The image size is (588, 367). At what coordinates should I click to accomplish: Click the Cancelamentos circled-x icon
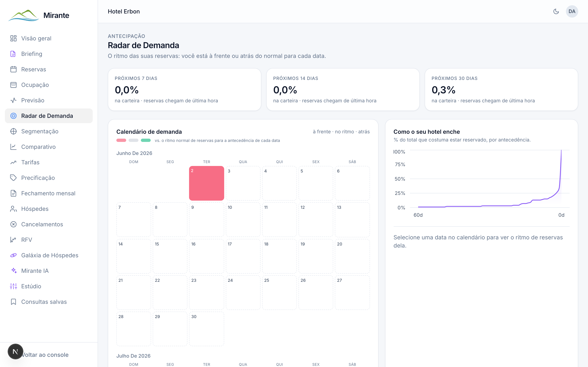[13, 224]
